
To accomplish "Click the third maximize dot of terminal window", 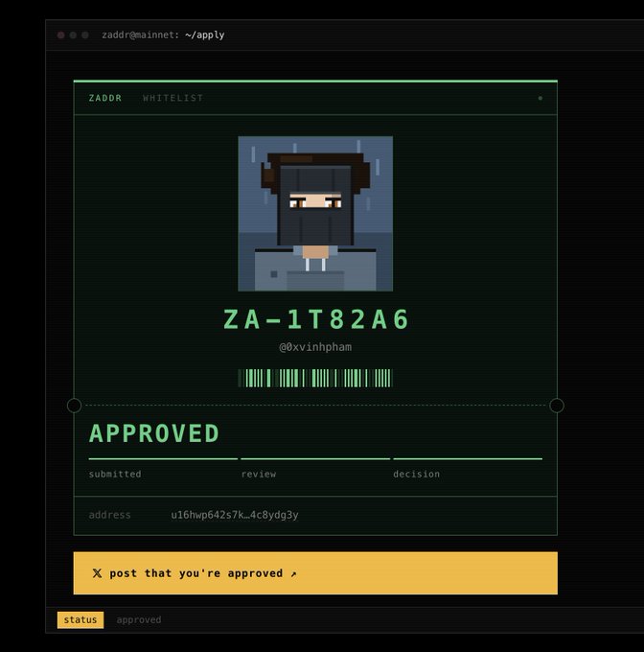I will [x=84, y=35].
